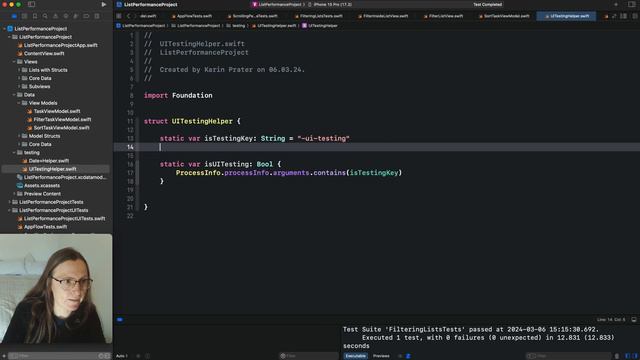Viewport: 640px width, 360px height.
Task: Open the Auto variables scope dropdown
Action: 122,356
